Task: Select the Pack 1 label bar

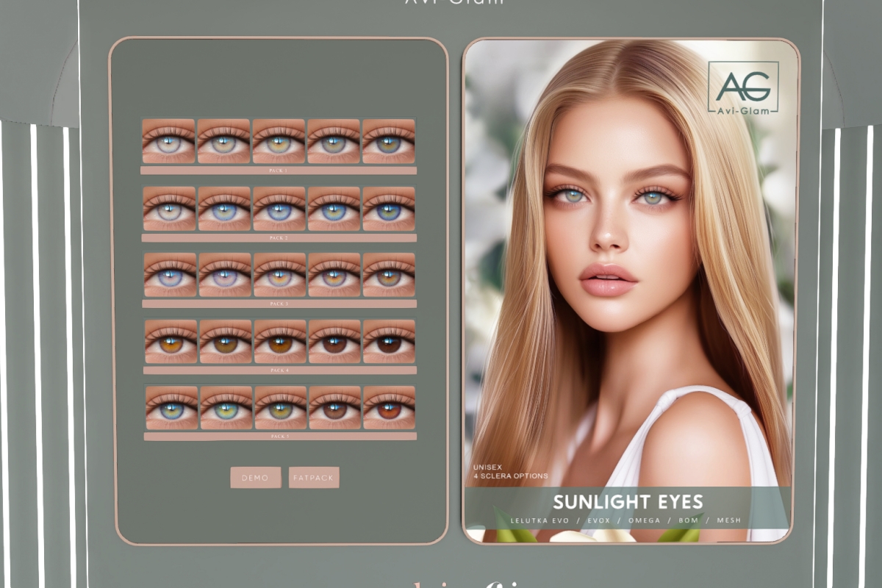Action: pyautogui.click(x=279, y=171)
